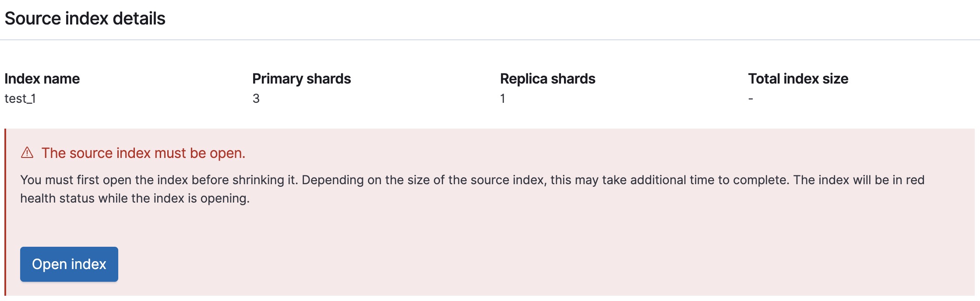Click the Primary shards label

(x=302, y=79)
